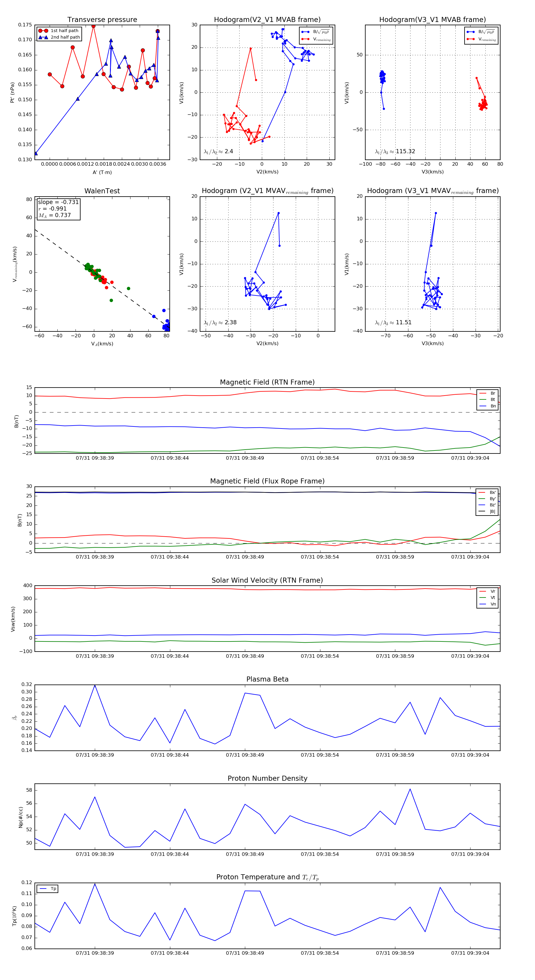Click the "07/31 09:38:44" tick under Solar Wind Velocity
The height and width of the screenshot is (980, 535).
tap(170, 656)
